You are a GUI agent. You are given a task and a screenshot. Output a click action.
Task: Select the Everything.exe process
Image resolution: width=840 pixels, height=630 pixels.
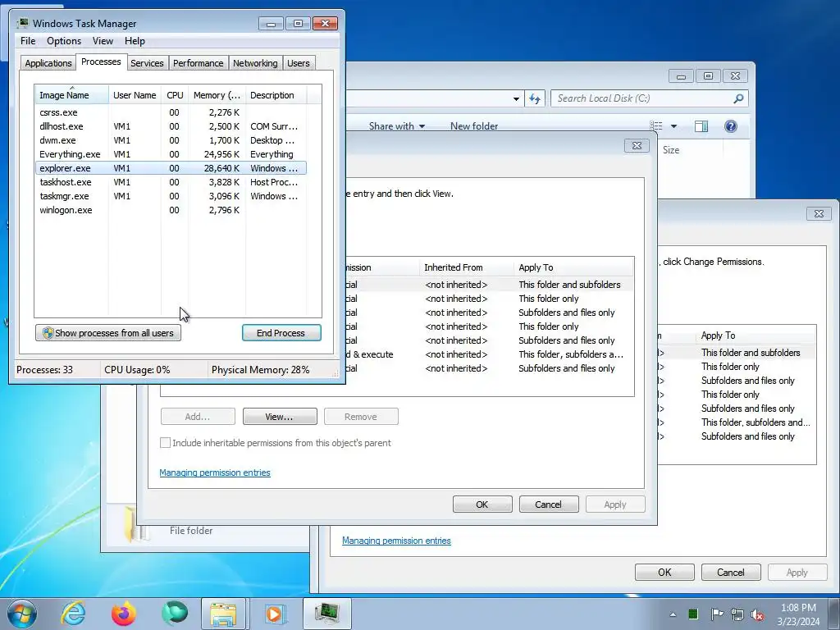[171, 154]
